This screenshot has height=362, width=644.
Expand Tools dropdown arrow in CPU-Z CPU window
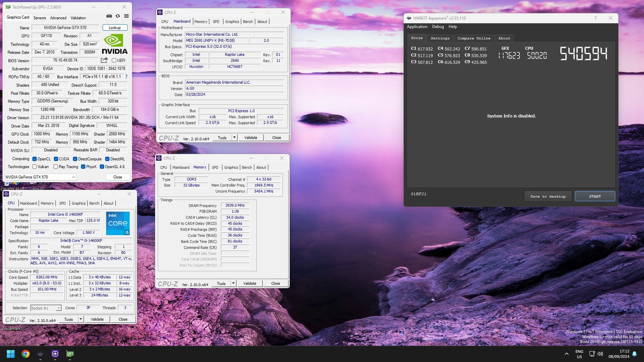(x=80, y=319)
